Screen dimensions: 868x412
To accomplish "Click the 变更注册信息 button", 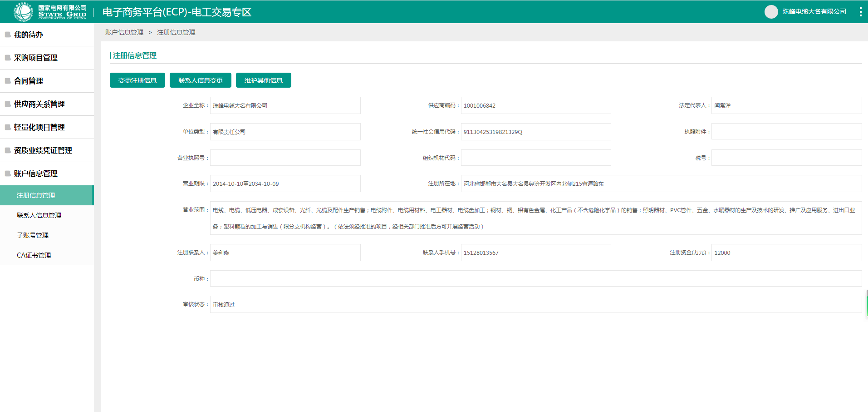I will click(137, 80).
